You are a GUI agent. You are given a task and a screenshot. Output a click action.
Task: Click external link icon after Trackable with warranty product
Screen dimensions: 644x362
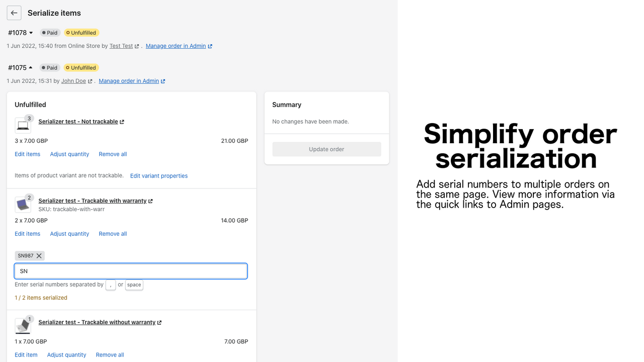(150, 200)
